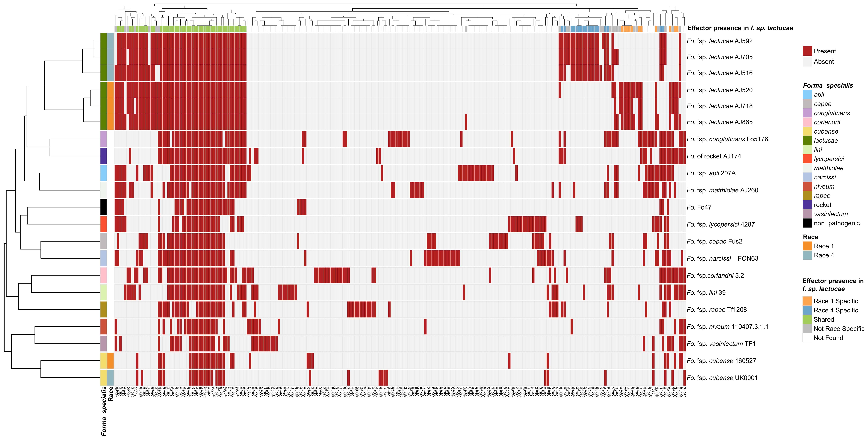Viewport: 868px width, 440px height.
Task: Click the 'Fo. fsp. cubense 160527' row label
Action: (721, 361)
